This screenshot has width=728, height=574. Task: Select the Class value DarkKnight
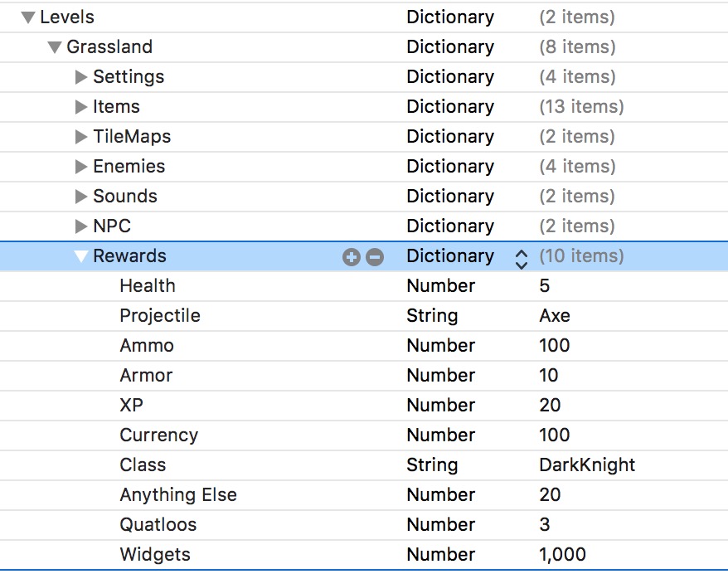(x=587, y=465)
